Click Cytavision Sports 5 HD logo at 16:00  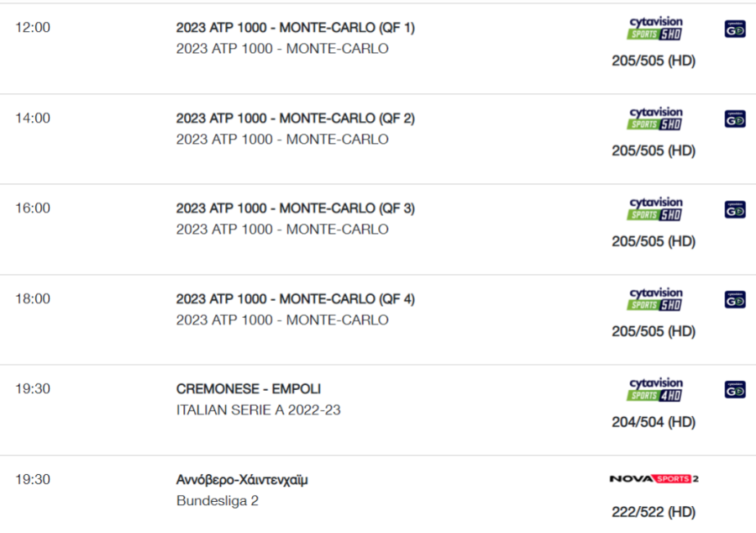click(x=655, y=208)
